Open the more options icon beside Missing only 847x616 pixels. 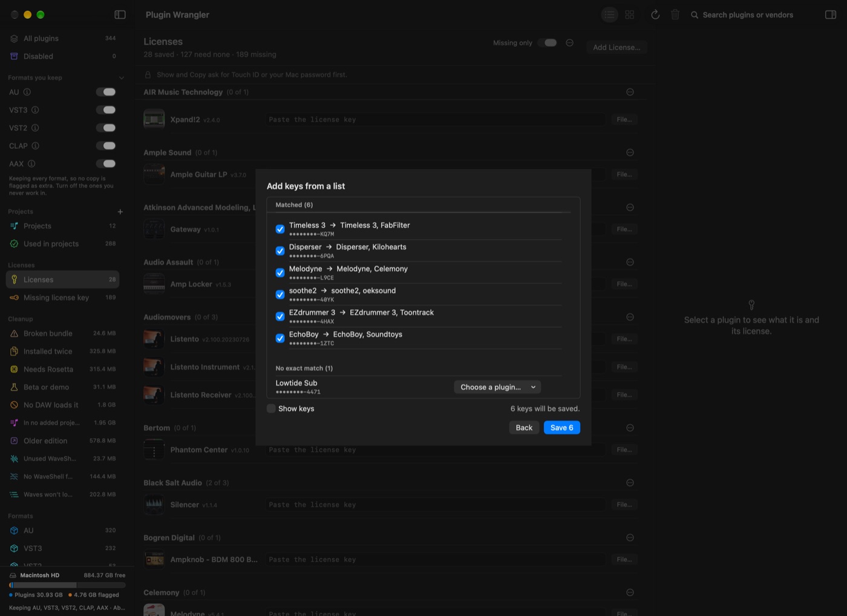[569, 43]
